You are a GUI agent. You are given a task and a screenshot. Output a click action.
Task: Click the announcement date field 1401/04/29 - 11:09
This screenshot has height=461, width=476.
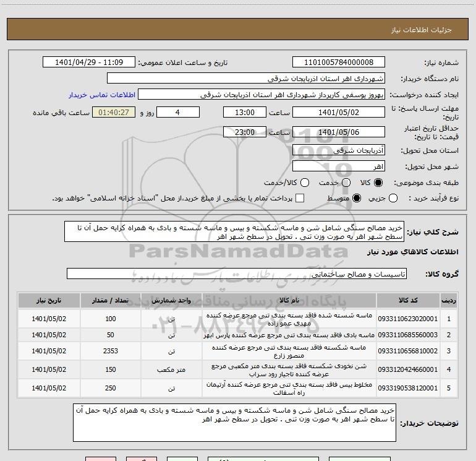coord(89,62)
